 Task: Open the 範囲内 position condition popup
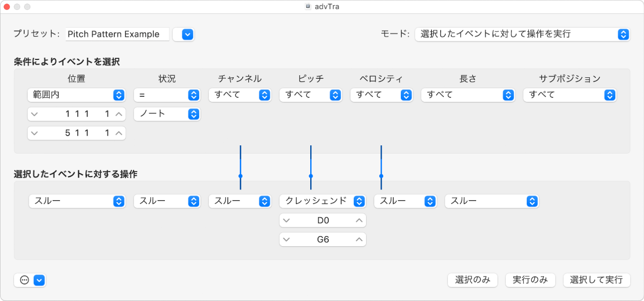tap(76, 95)
